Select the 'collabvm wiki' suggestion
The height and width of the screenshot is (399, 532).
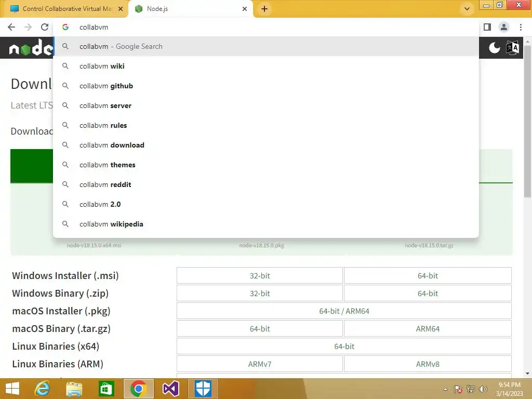tap(266, 66)
